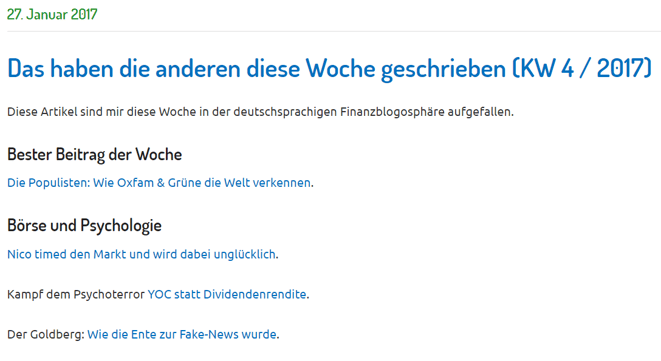Viewport: 661px width, 361px height.
Task: Open the link 'Wie die Ente zur Fake-News wurde'
Action: coord(182,334)
